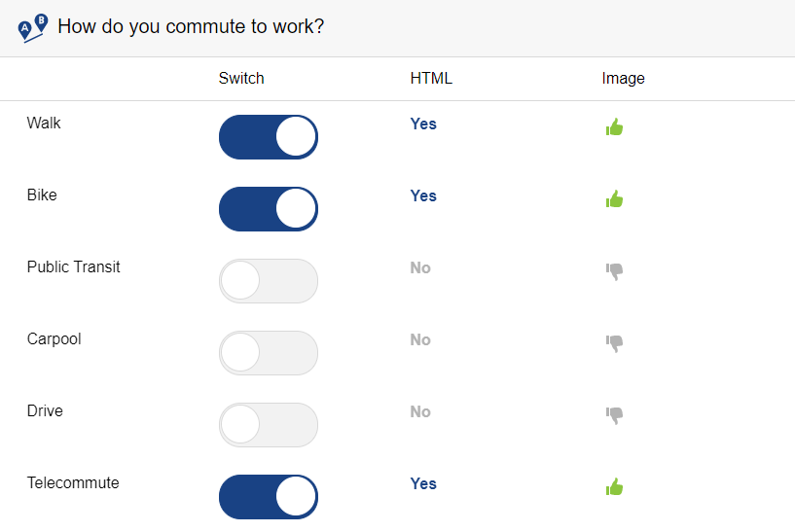Toggle the Carpool switch on
The image size is (795, 532).
269,353
